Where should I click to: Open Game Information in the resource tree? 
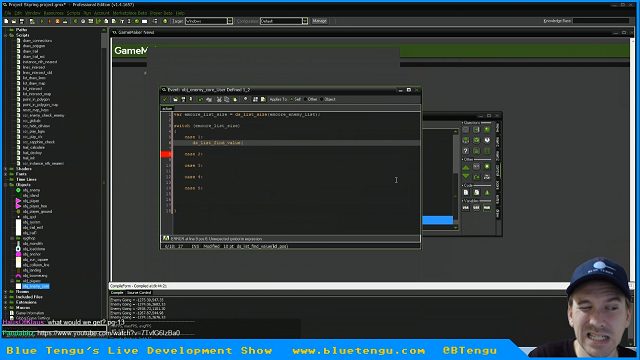tap(29, 313)
